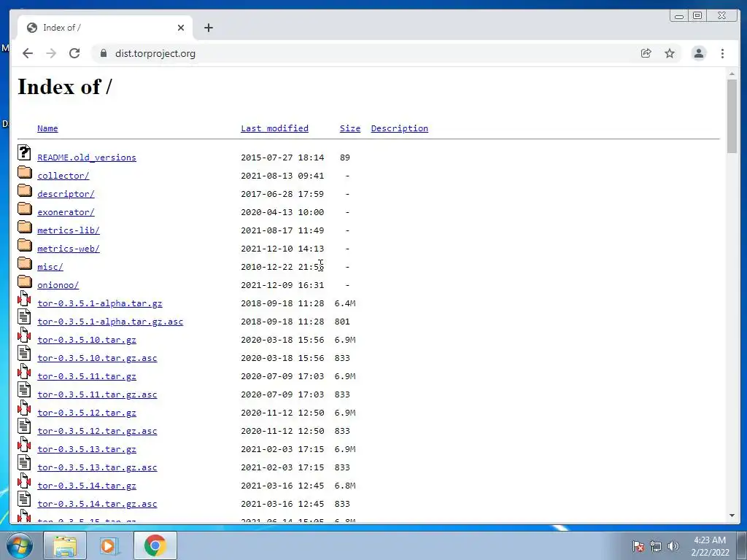Sort listing by Last modified link

click(274, 128)
